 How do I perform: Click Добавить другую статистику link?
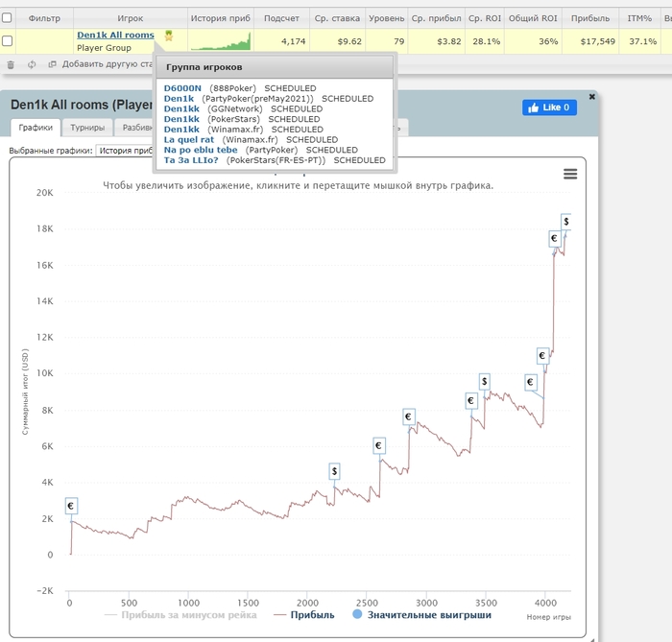point(108,64)
